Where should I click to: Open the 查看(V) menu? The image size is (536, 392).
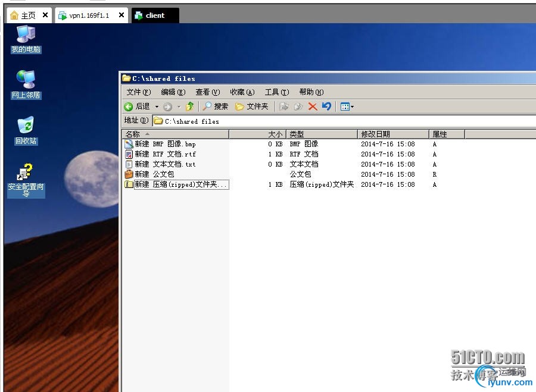pyautogui.click(x=207, y=92)
